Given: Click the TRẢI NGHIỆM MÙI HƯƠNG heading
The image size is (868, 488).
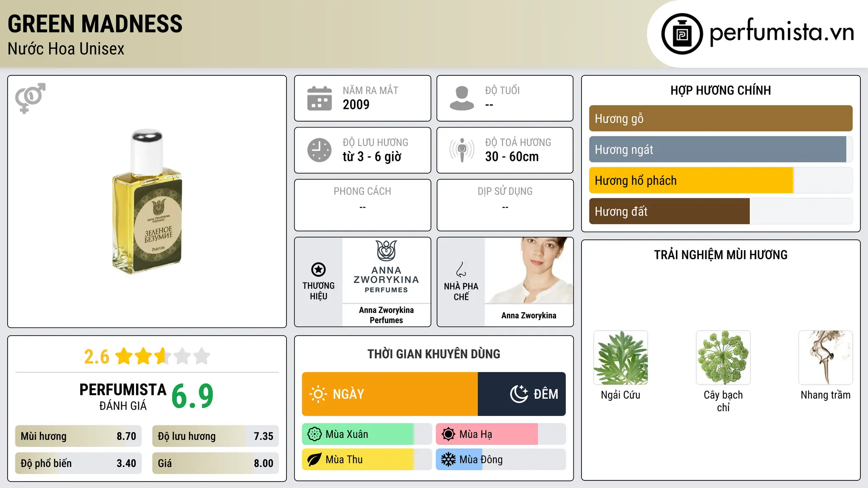Looking at the screenshot, I should (721, 255).
